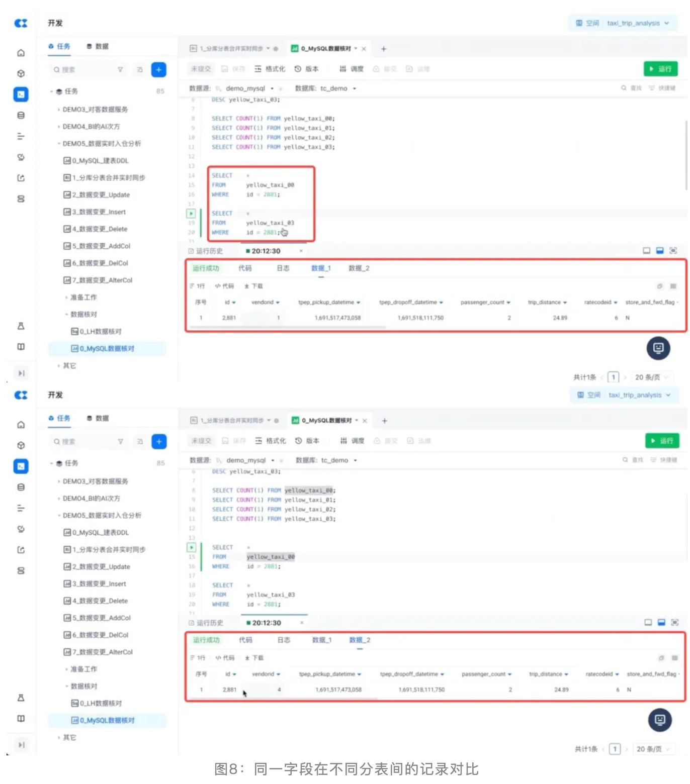Click the line 14 run arrow in the lower editor gutter

coord(192,547)
